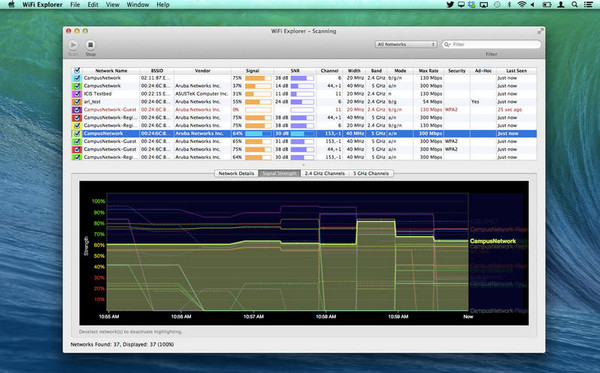Toggle the select-all checkbox in table header
Viewport: 600px width, 373px height.
(x=77, y=70)
